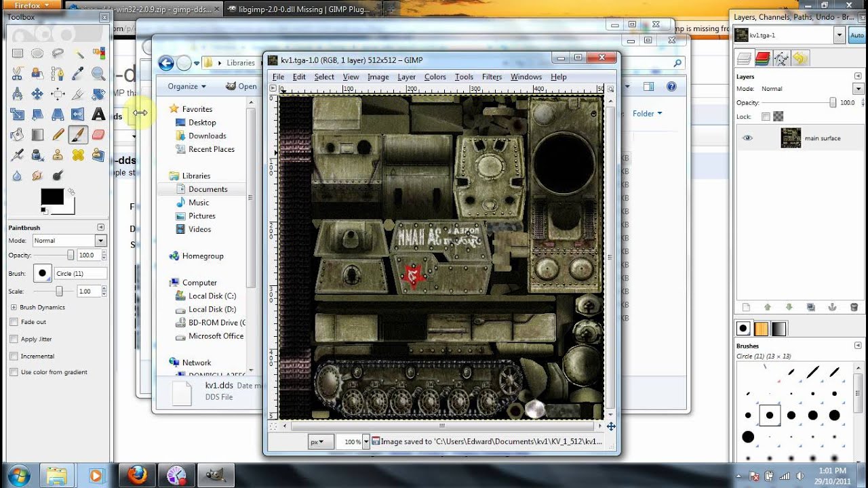
Task: Switch to the Channels tab
Action: [763, 58]
